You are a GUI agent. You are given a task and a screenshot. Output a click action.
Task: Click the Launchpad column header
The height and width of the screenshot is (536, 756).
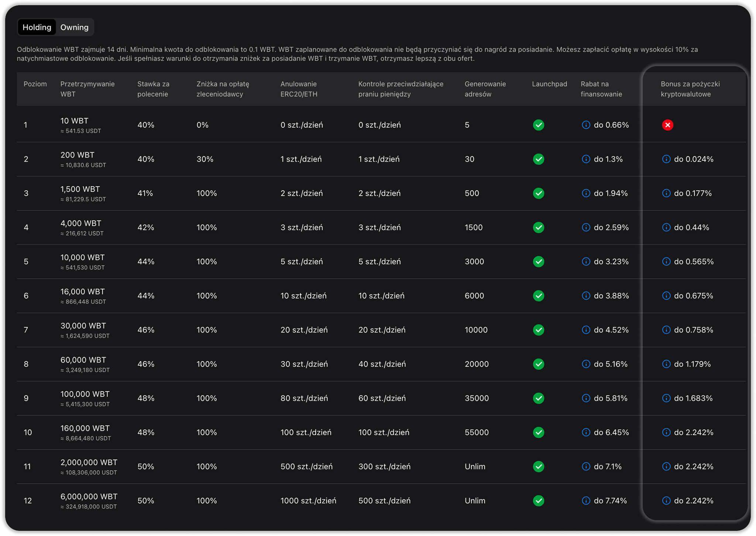549,84
